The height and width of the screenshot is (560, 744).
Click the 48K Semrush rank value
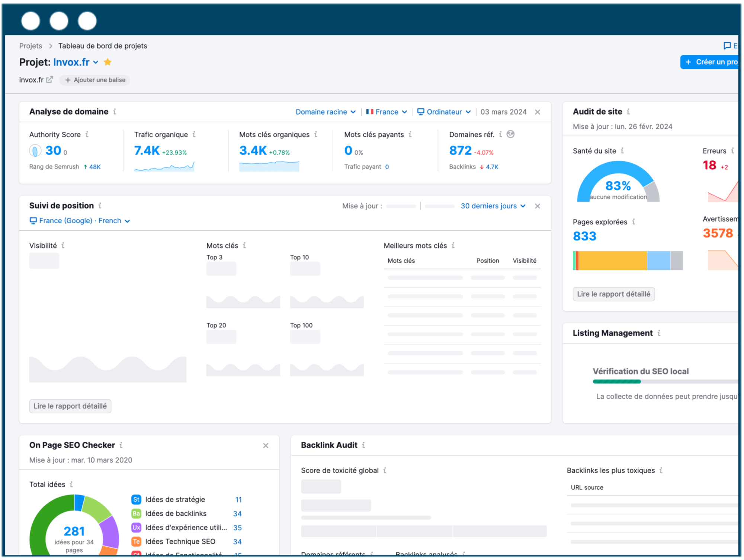tap(95, 167)
